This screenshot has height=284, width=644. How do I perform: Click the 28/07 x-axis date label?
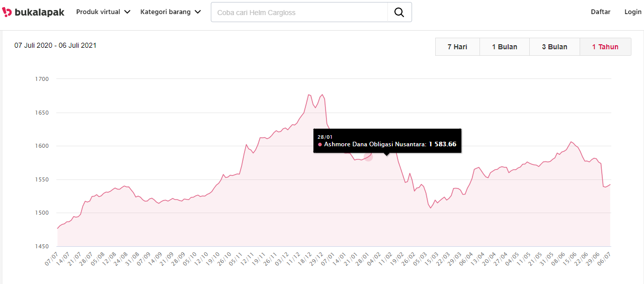click(86, 259)
